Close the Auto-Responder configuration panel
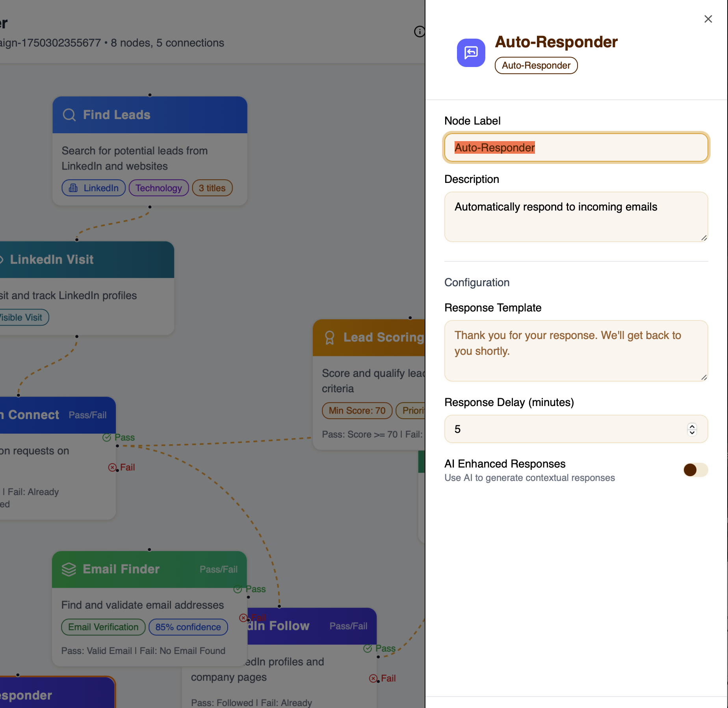 click(708, 19)
